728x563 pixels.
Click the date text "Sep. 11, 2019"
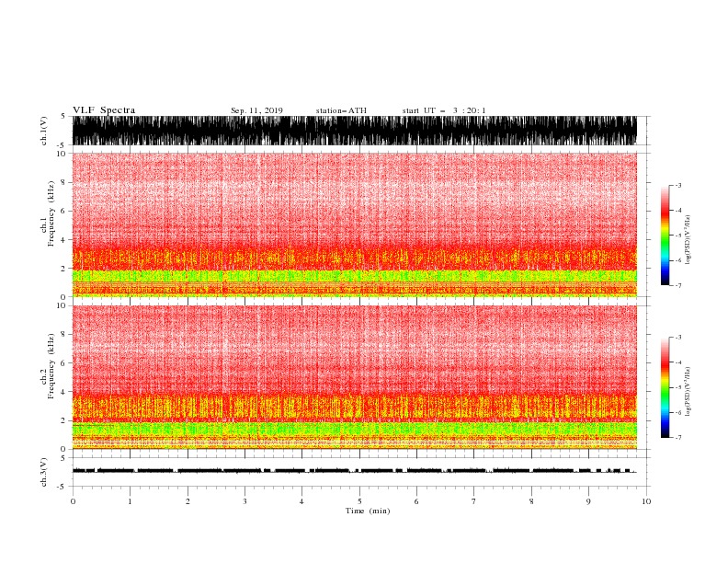click(256, 110)
